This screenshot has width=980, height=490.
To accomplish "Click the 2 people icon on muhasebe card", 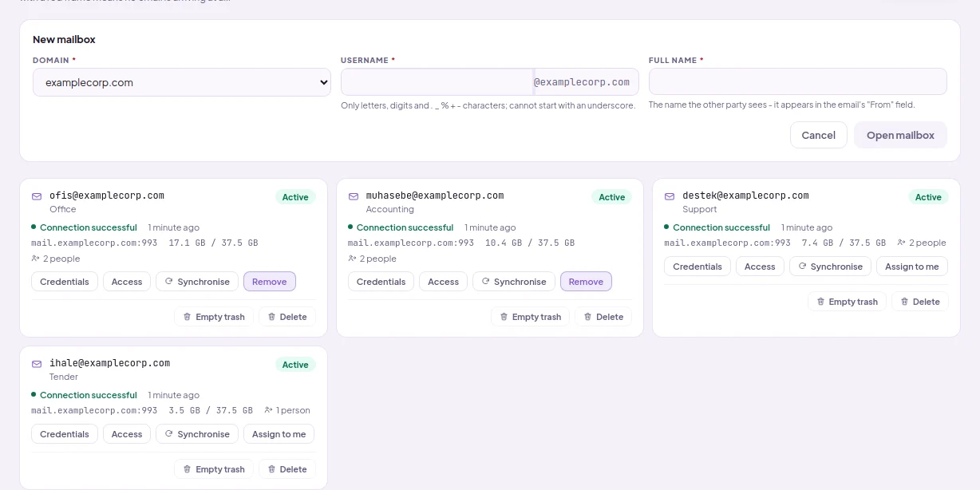I will [352, 259].
